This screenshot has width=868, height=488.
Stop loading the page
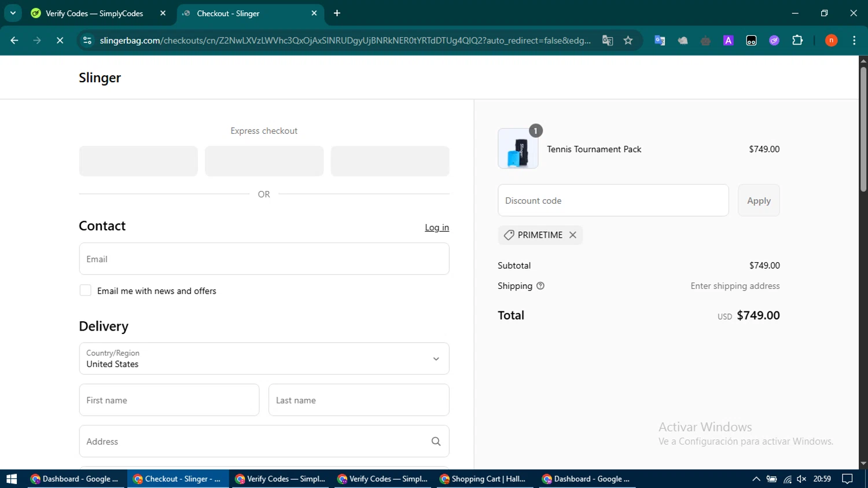pyautogui.click(x=60, y=41)
